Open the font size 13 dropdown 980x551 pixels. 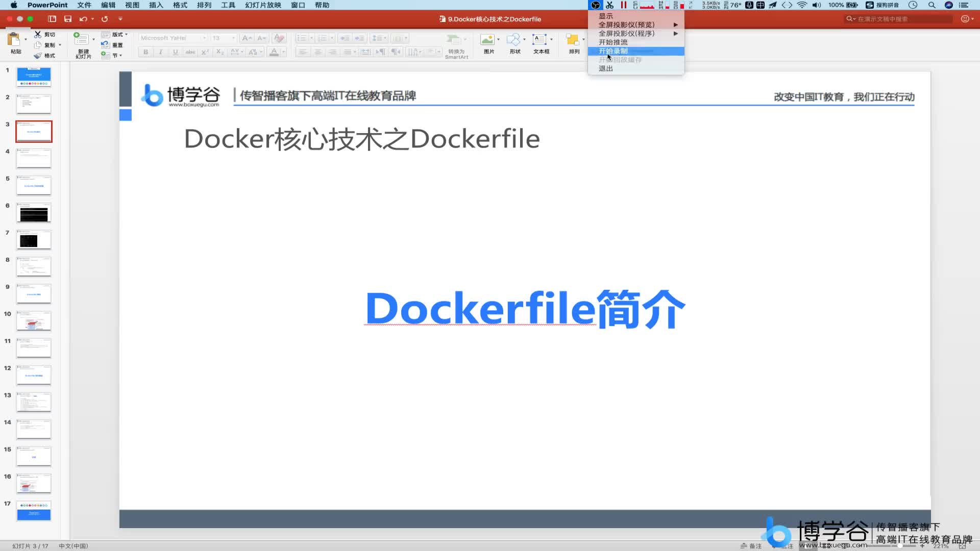pos(234,38)
